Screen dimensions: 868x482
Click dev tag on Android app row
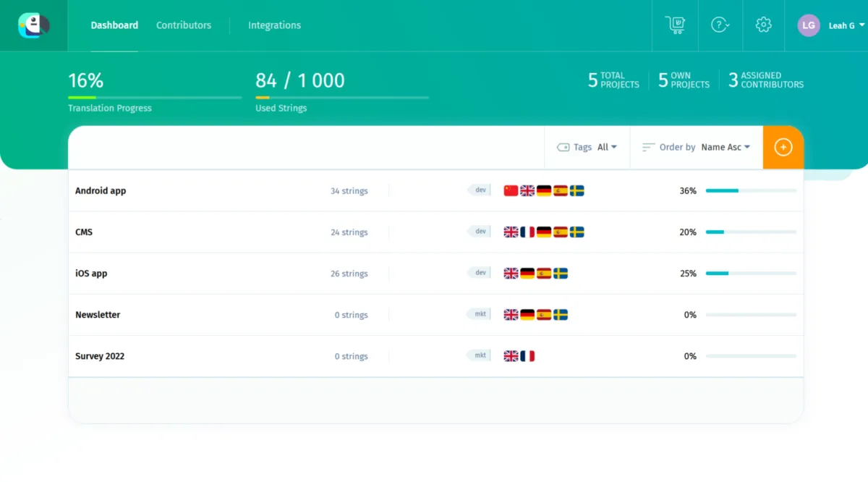coord(479,190)
